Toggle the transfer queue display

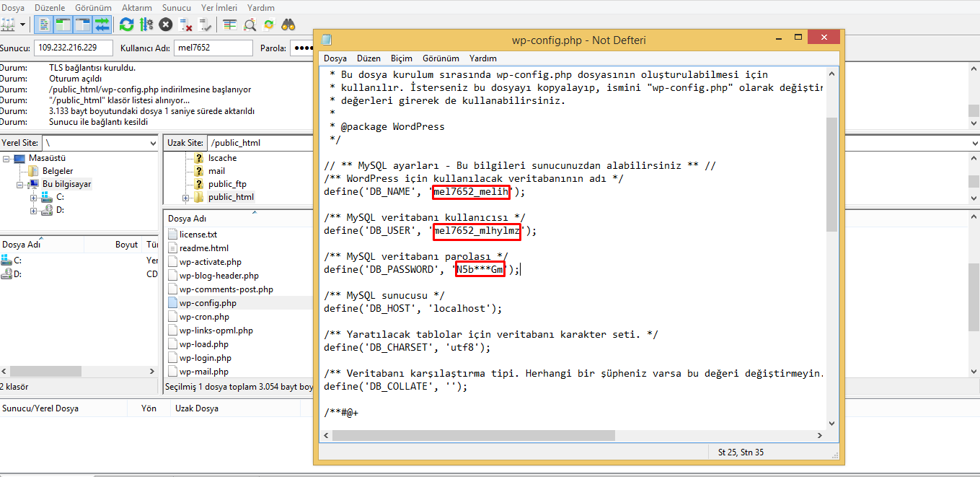point(102,25)
